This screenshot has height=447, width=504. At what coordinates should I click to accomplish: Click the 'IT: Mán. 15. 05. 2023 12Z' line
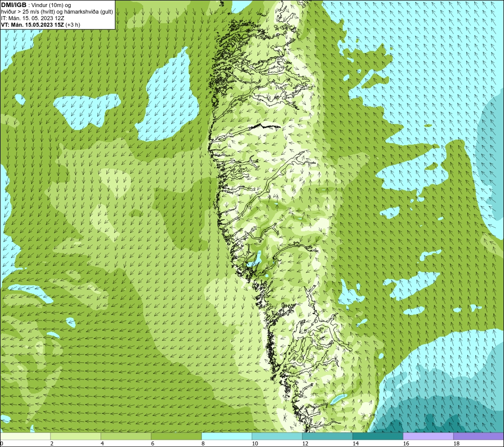[33, 18]
